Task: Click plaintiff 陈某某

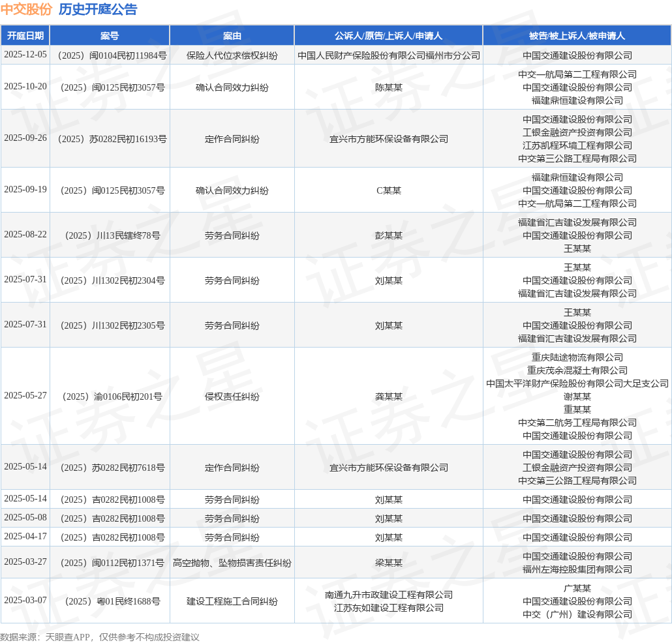Action: coord(389,87)
